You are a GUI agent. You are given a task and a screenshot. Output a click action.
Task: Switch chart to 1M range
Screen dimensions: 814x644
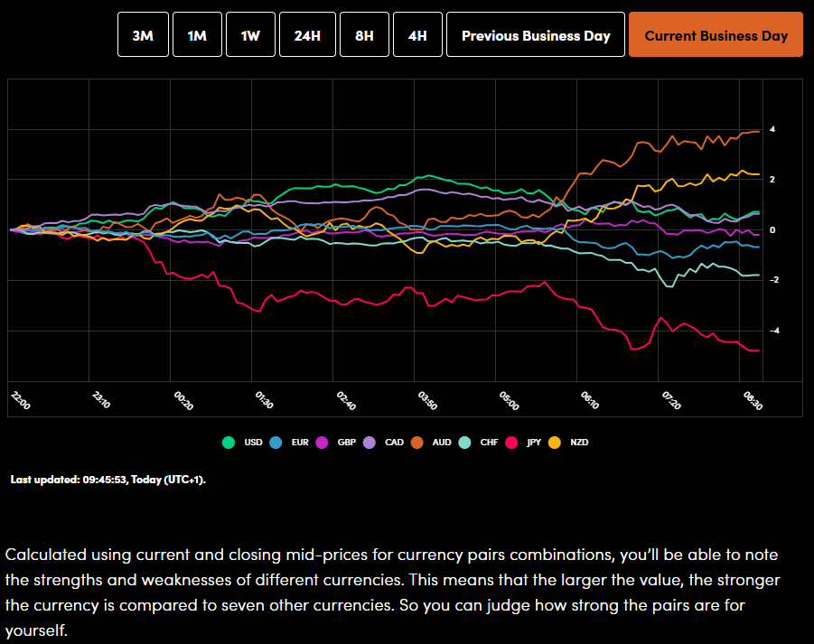point(196,35)
